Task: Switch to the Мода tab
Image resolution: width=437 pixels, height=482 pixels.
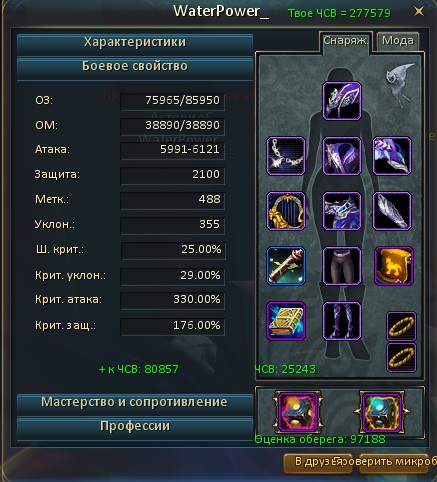Action: [398, 41]
